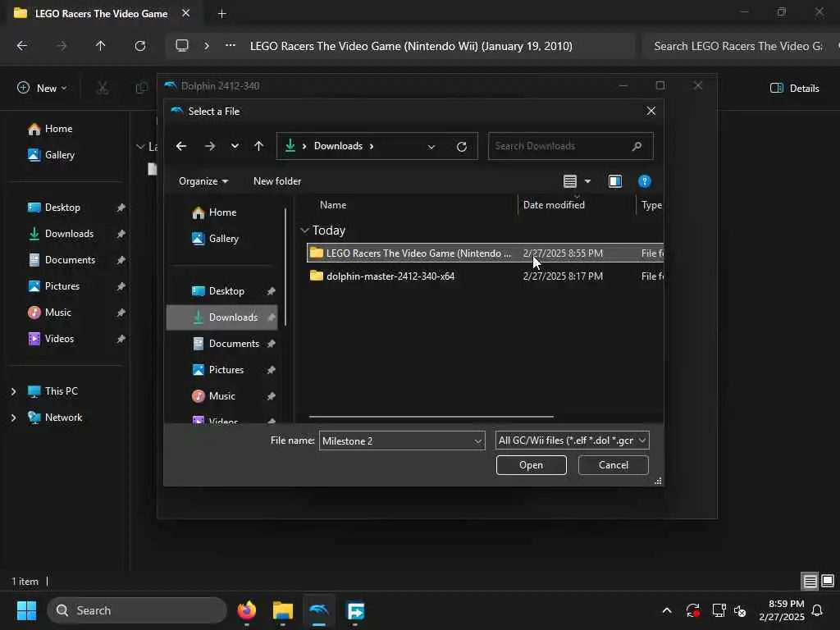The image size is (840, 630).
Task: Go up one folder level in file dialog
Action: coord(258,146)
